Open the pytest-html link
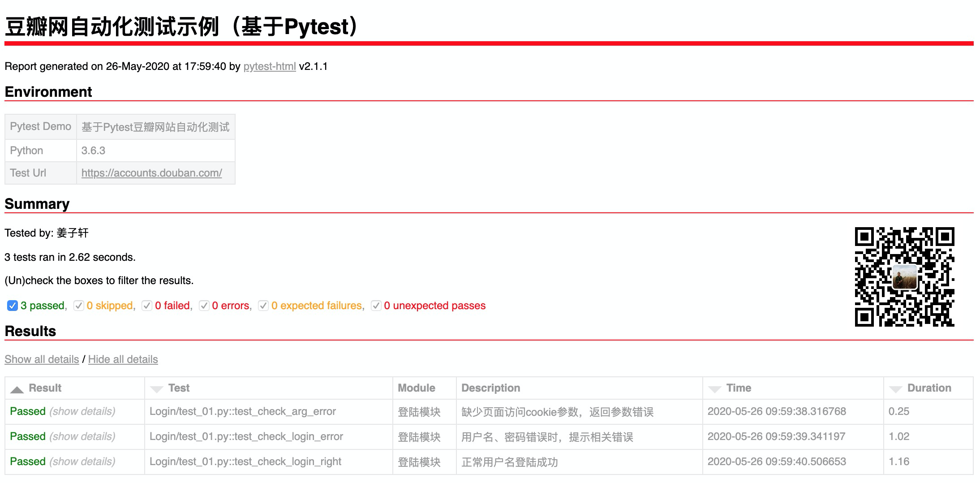Viewport: 980px width, 483px height. pos(270,66)
